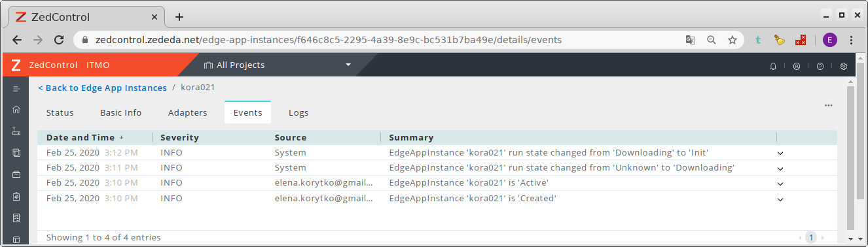The width and height of the screenshot is (868, 247).
Task: Open the settings gear icon in header
Action: pos(844,66)
